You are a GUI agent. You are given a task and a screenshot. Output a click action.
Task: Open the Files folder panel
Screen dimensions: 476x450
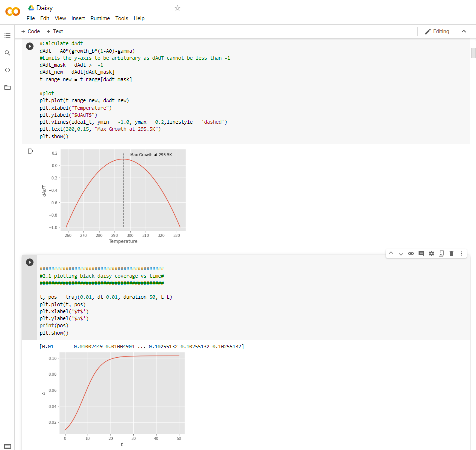point(7,88)
